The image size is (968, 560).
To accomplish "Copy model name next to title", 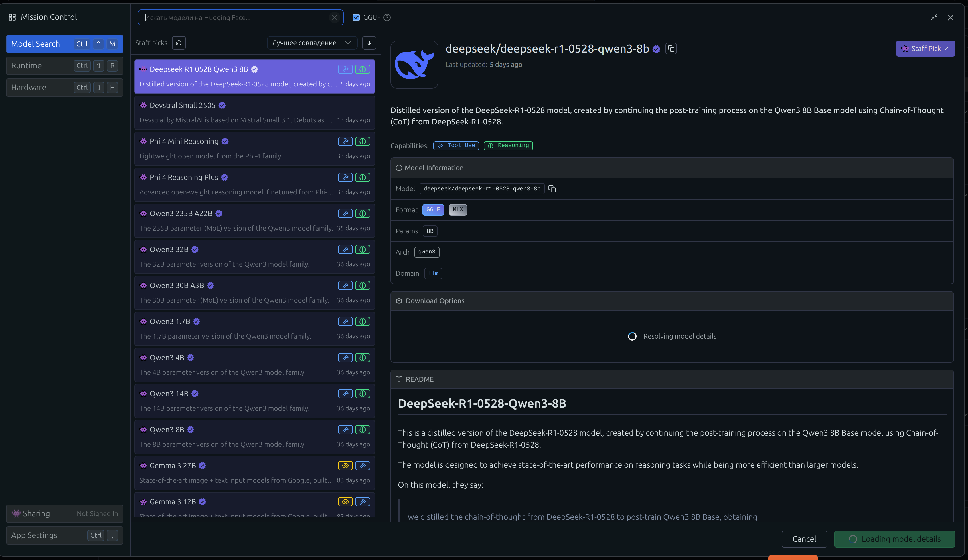I will (x=671, y=49).
